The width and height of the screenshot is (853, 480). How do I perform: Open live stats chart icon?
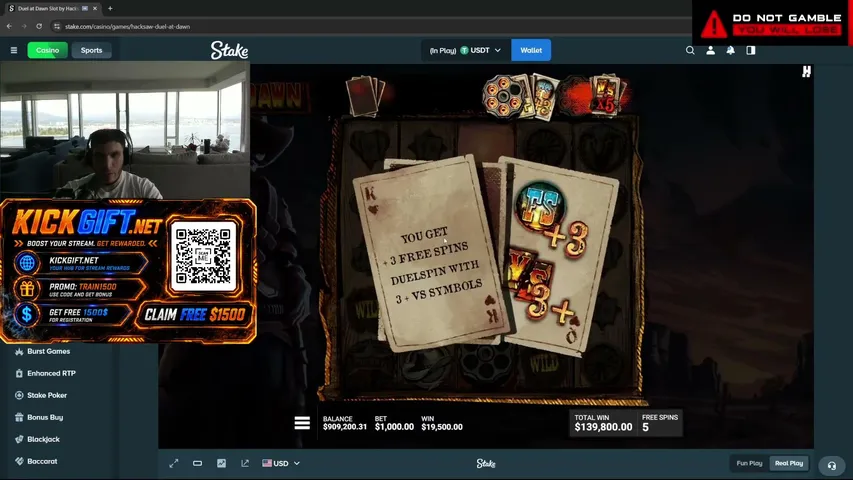[221, 463]
